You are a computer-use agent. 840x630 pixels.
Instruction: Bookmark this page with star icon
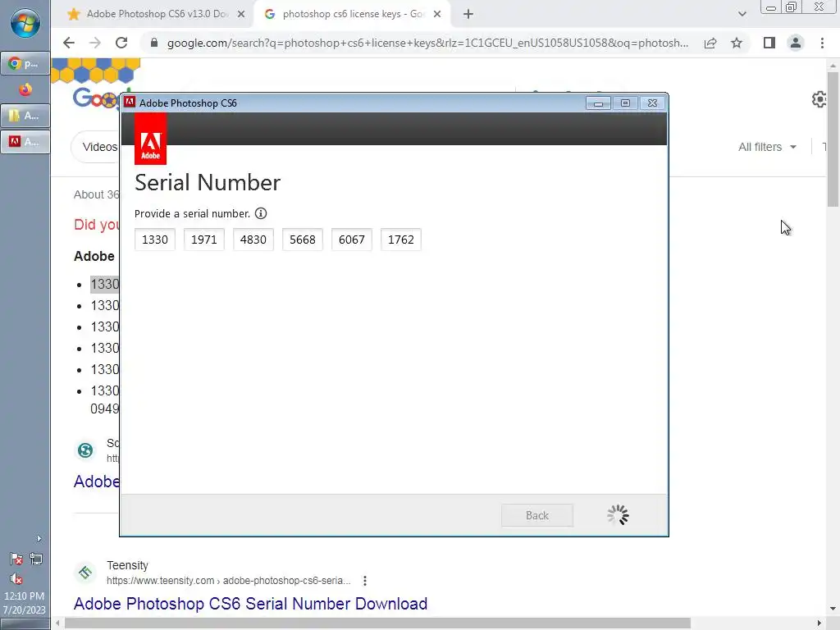737,43
